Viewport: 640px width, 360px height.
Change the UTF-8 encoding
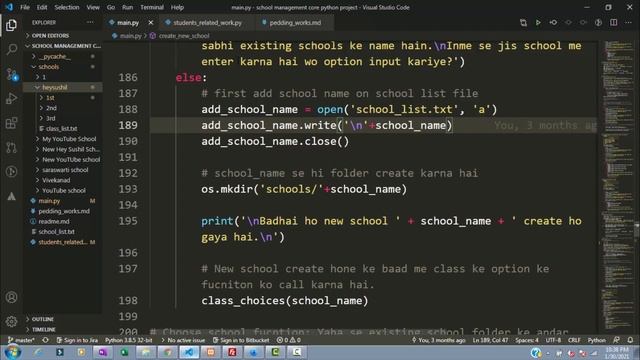[x=553, y=340]
